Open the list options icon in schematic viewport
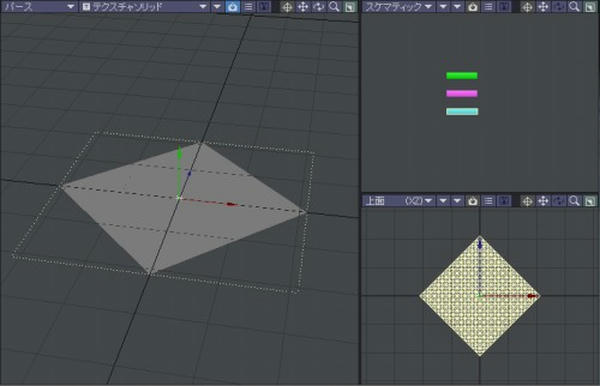600x386 pixels. (488, 7)
